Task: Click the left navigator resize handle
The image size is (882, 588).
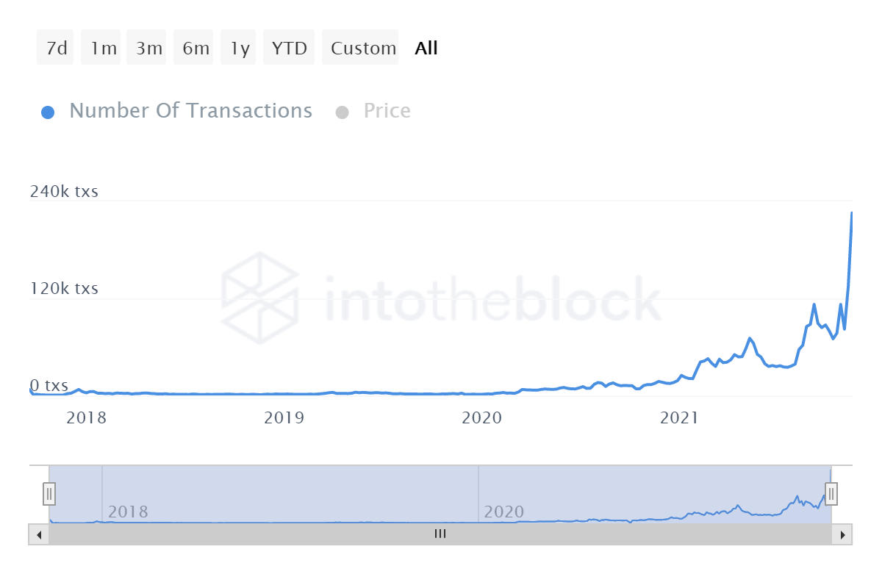Action: [49, 493]
